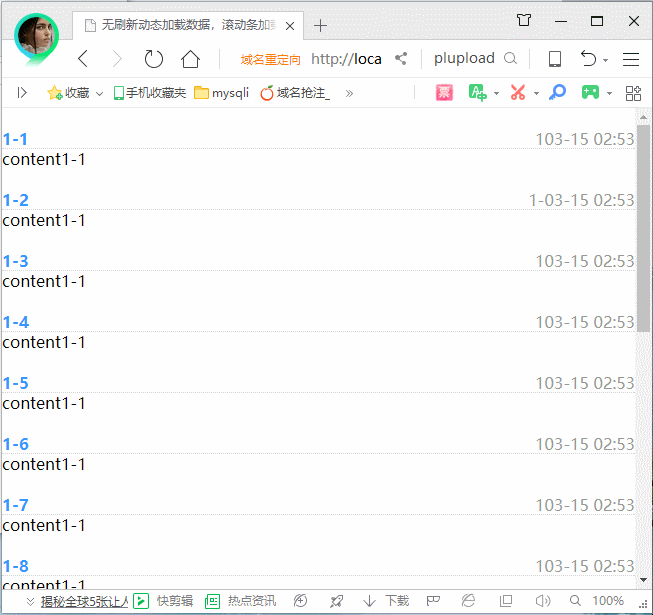653x615 pixels.
Task: Click the 100% zoom level control
Action: (608, 601)
